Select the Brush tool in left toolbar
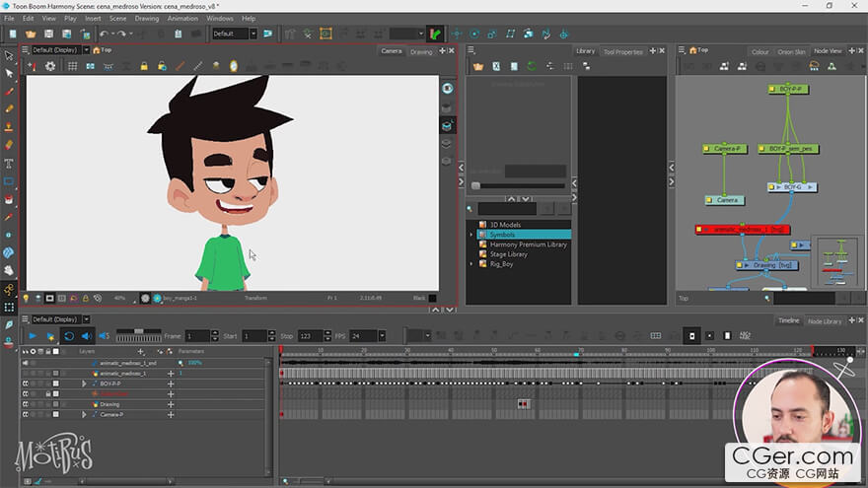Screen dimensions: 868x488 coord(9,92)
